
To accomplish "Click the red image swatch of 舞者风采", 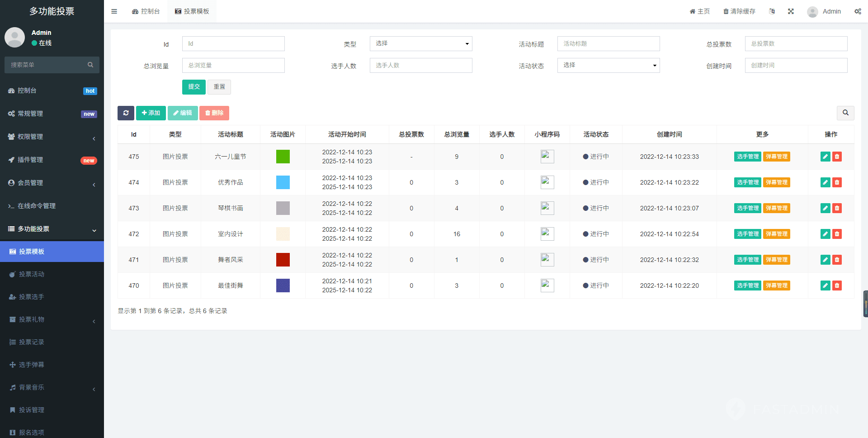I will pyautogui.click(x=283, y=260).
